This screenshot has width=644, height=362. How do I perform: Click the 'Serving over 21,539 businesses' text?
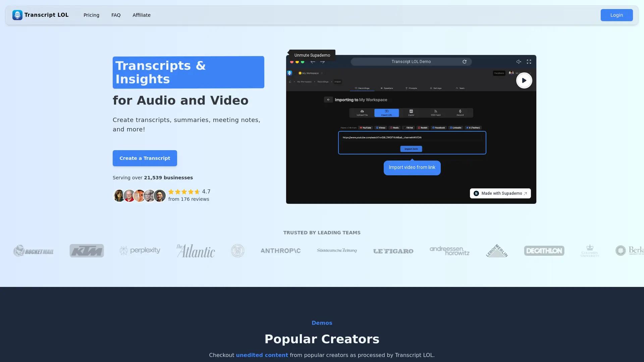pos(153,178)
